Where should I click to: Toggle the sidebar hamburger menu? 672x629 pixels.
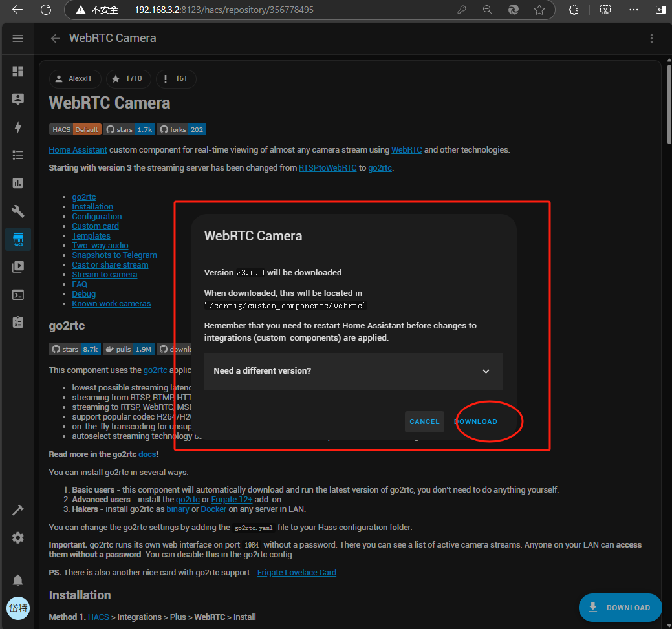click(x=18, y=38)
